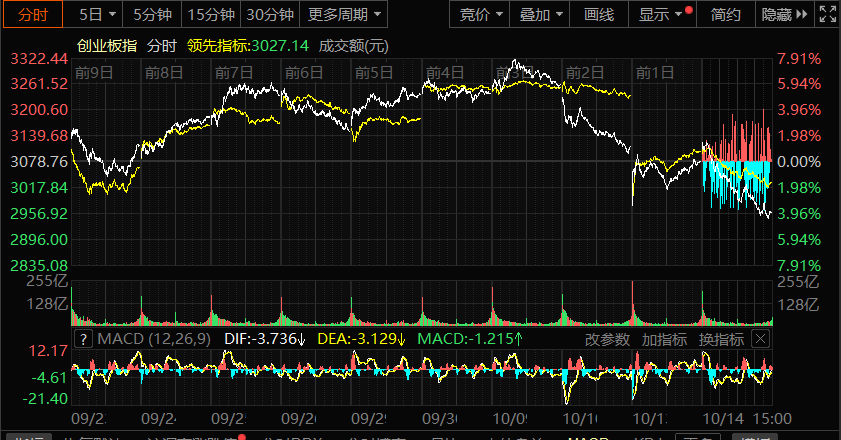The width and height of the screenshot is (841, 440).
Task: Click the 隐藏 double-arrow hide button
Action: click(783, 14)
